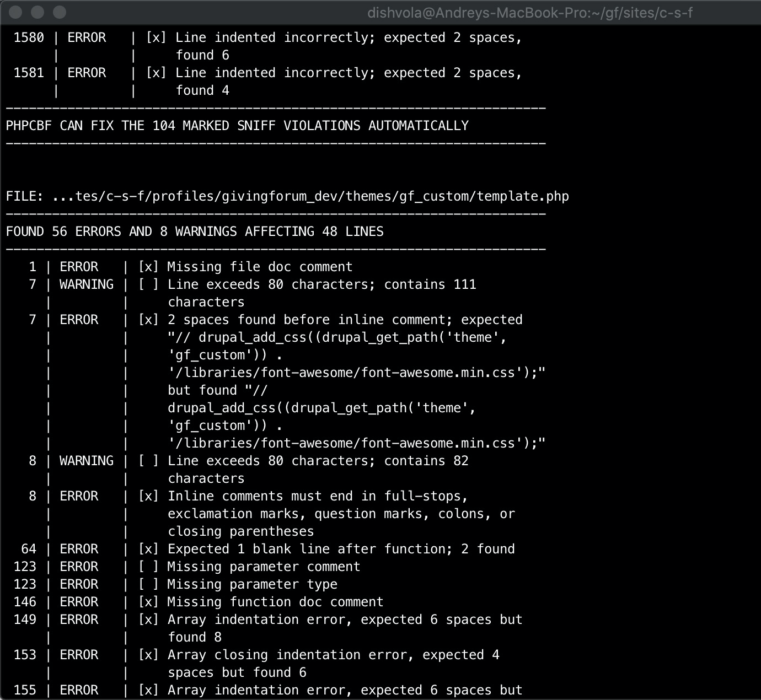Image resolution: width=761 pixels, height=700 pixels.
Task: Click '2 spaces found before inline comment; expected'
Action: pos(345,320)
